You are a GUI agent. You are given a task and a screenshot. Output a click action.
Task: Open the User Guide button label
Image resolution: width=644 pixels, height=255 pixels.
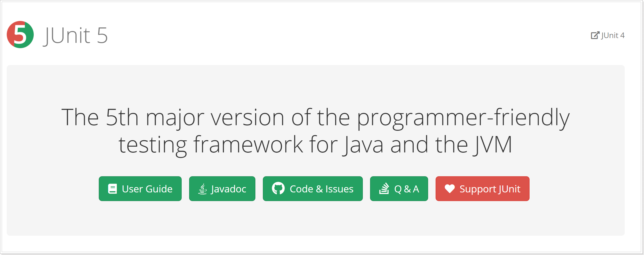tap(147, 189)
